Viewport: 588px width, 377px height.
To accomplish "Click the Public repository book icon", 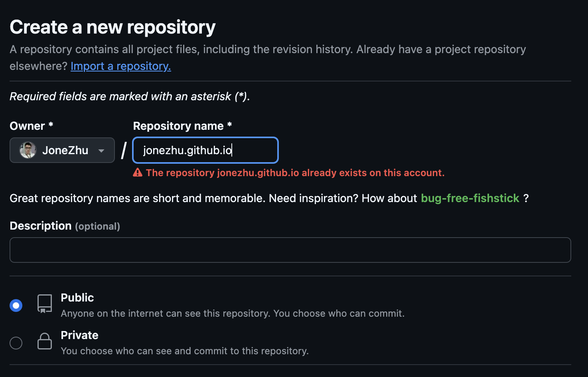I will (x=45, y=304).
